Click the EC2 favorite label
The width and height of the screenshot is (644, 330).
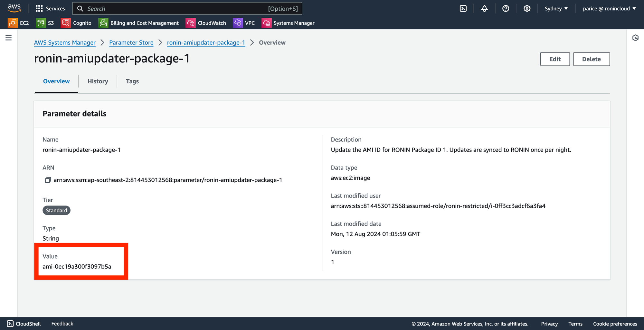tap(24, 23)
